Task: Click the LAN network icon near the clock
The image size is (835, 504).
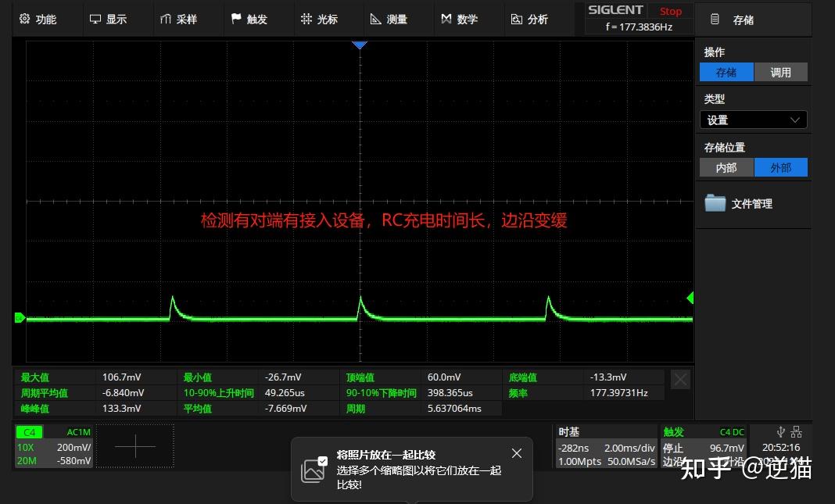Action: pyautogui.click(x=797, y=431)
